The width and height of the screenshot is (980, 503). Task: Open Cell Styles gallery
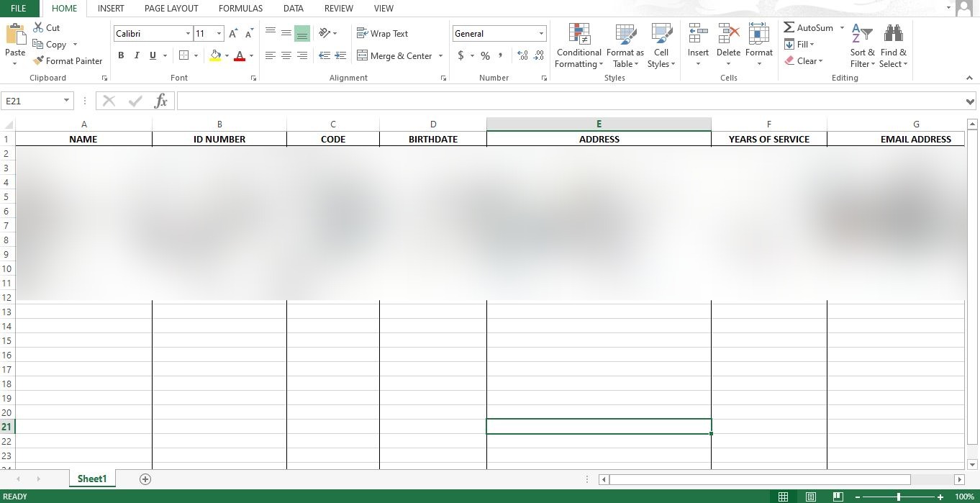point(661,46)
